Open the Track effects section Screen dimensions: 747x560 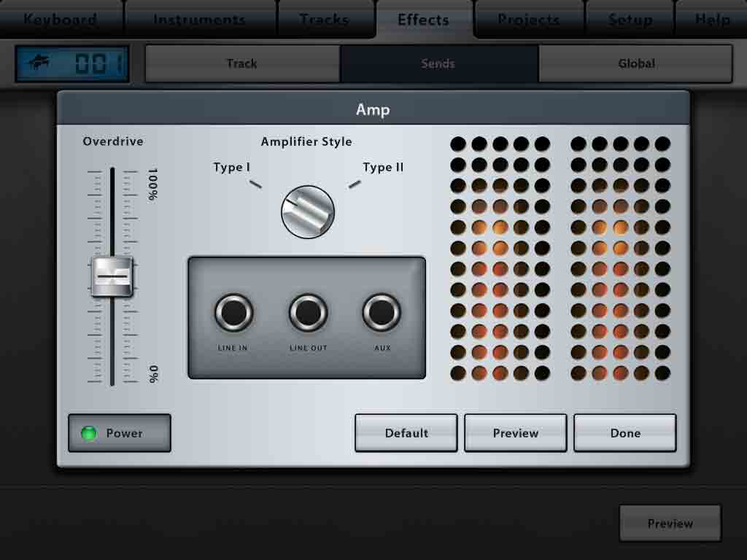click(x=242, y=63)
